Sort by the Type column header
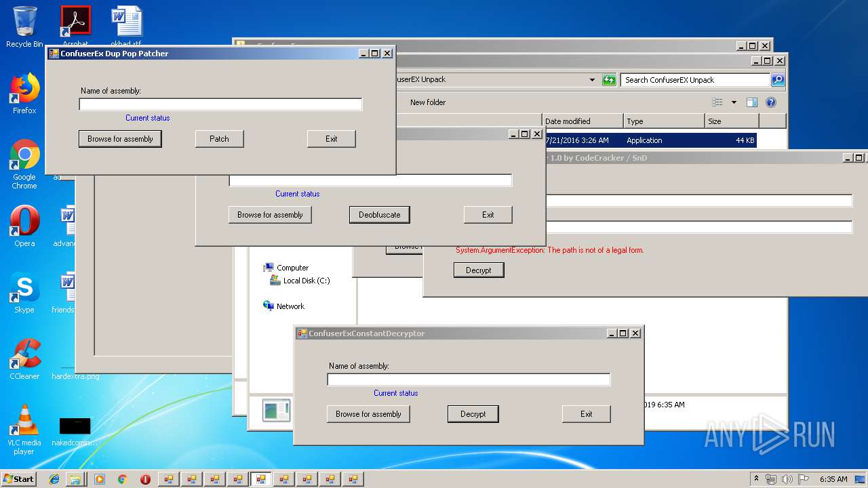 [x=665, y=121]
